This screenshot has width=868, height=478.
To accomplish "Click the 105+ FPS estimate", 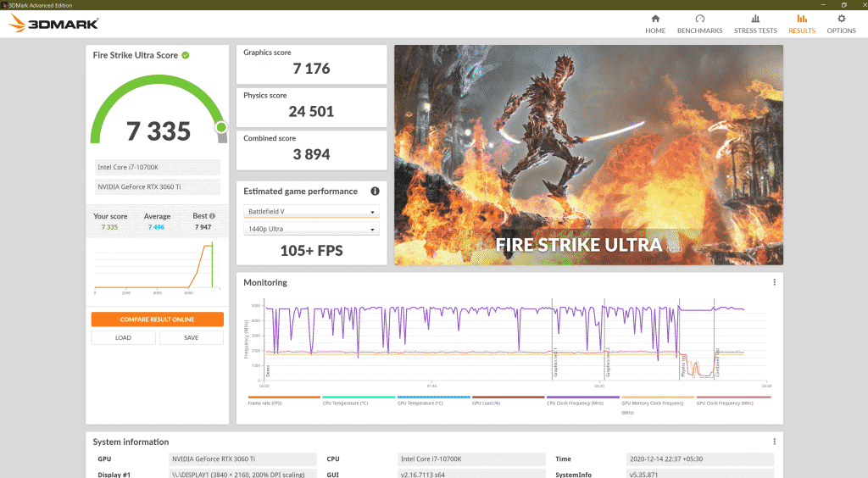I will click(311, 251).
